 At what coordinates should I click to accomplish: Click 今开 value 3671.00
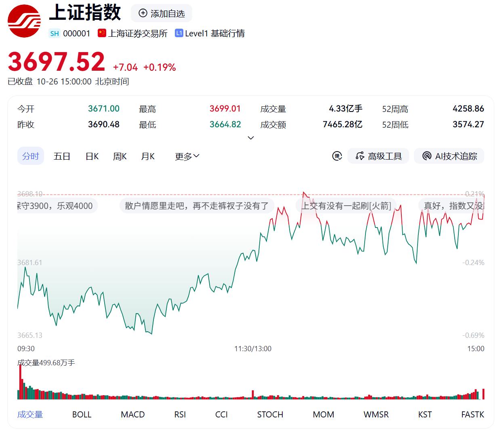point(104,109)
